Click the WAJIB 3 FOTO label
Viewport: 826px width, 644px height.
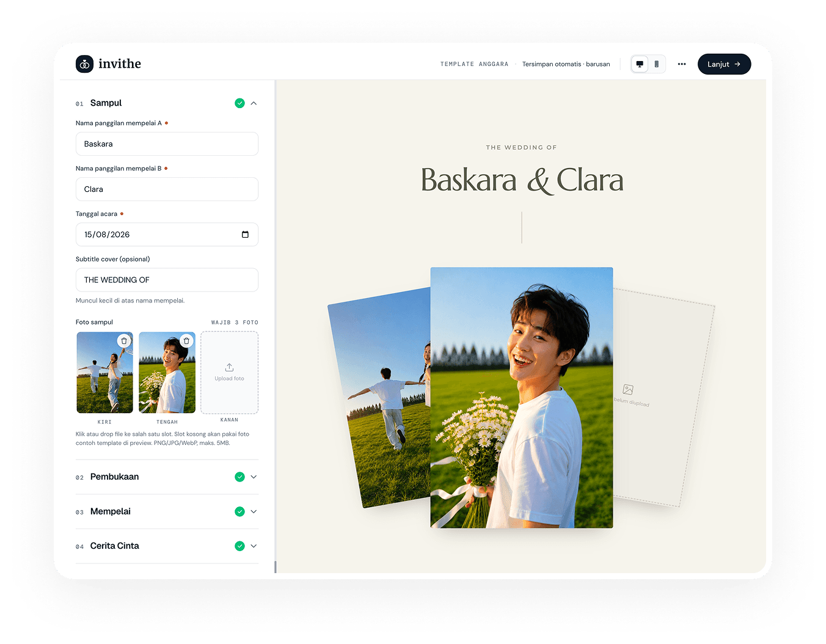click(x=235, y=323)
